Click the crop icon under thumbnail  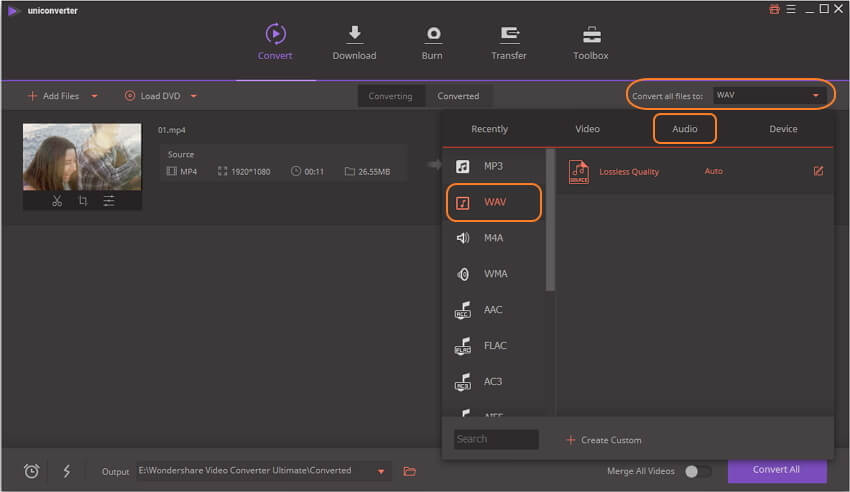[83, 201]
